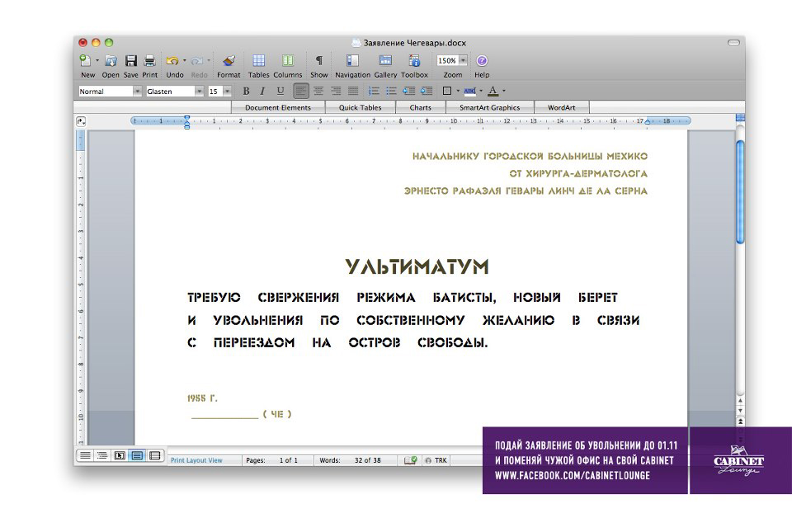
Task: Switch to the SmartArt Graphics tab
Action: point(489,107)
